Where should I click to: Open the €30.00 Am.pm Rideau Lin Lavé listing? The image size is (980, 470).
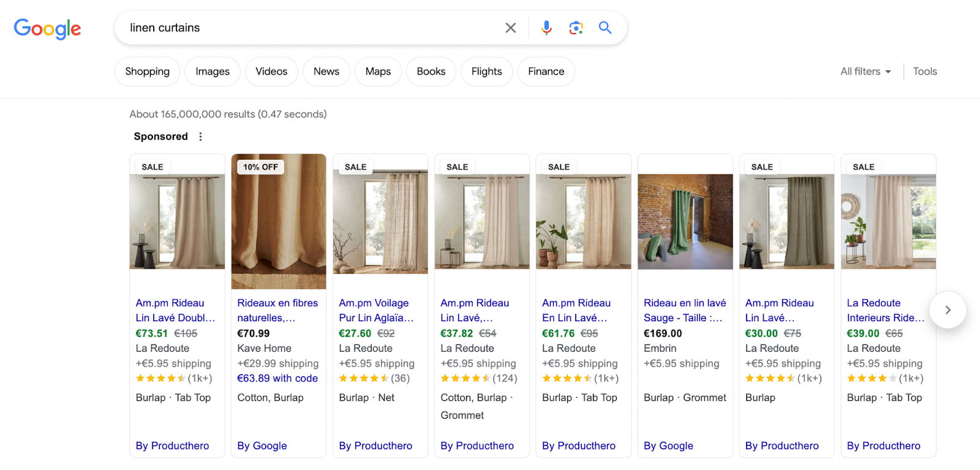click(780, 310)
